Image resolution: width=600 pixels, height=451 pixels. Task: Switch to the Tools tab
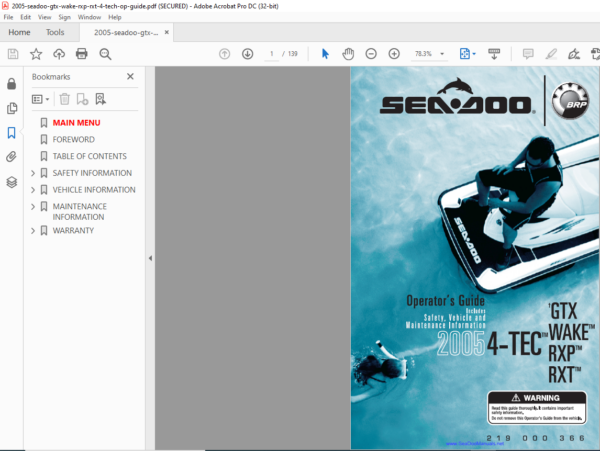(55, 33)
